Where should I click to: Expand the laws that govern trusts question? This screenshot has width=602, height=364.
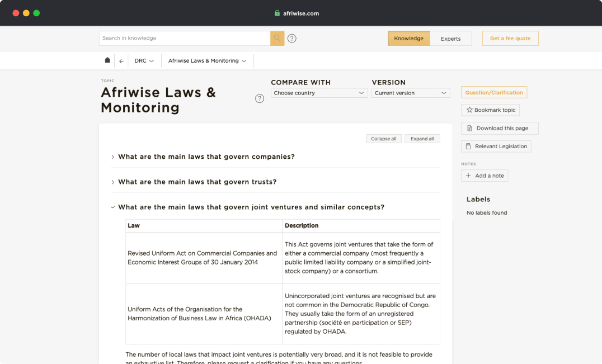[197, 182]
